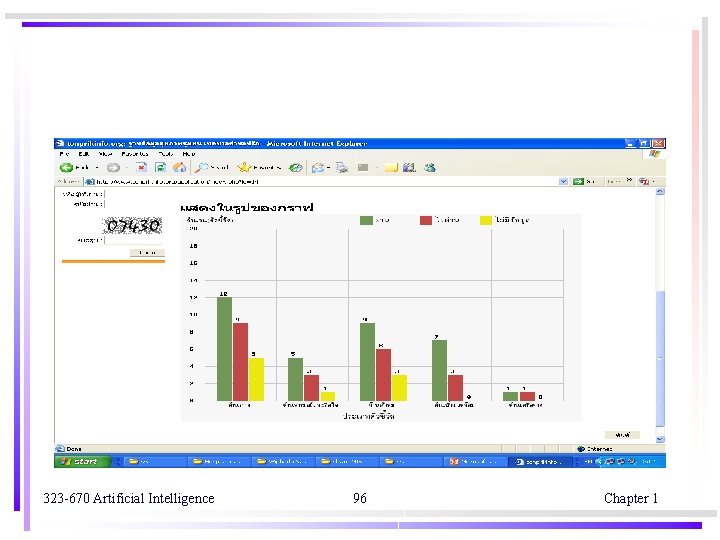
Task: Select the Internet Explorer taskbar item
Action: (x=540, y=461)
